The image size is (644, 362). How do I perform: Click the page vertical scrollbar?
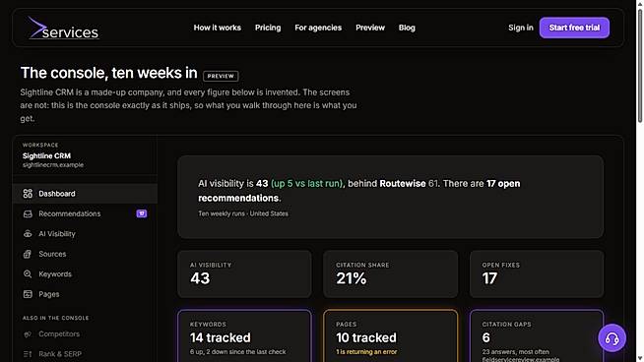(640, 66)
